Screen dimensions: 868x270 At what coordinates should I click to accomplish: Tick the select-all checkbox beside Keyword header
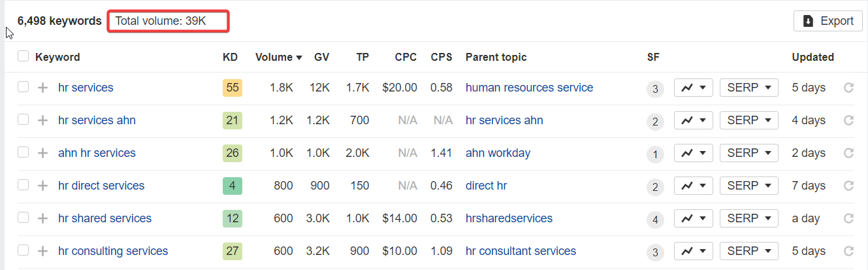coord(23,56)
